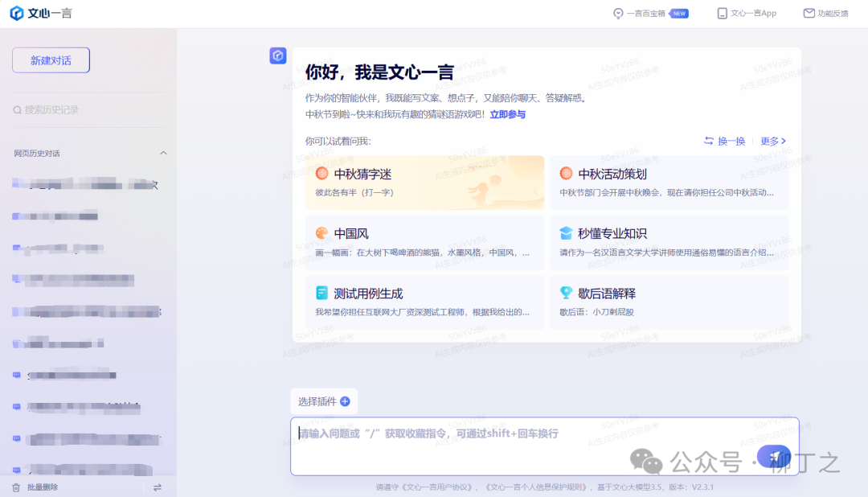Start a conversation with 新建对话
This screenshot has height=497, width=868.
[51, 60]
